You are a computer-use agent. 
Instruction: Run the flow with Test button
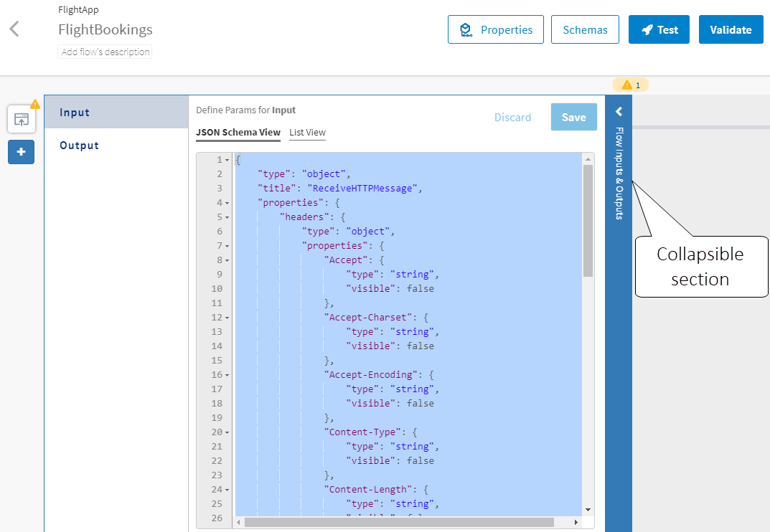[x=659, y=30]
